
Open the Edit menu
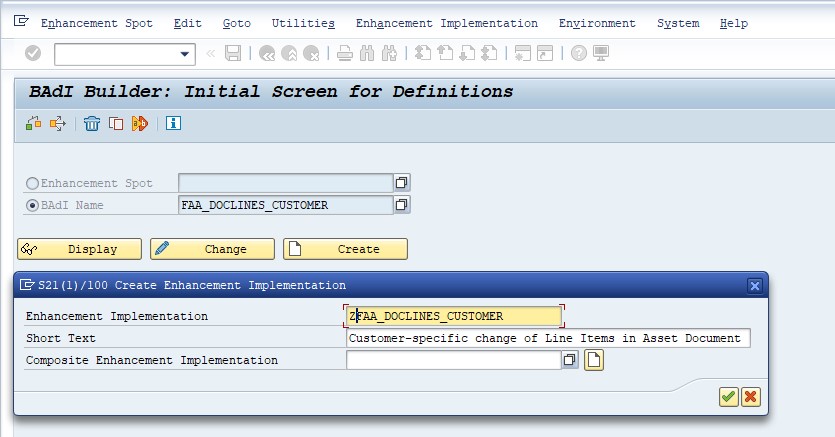pos(187,23)
